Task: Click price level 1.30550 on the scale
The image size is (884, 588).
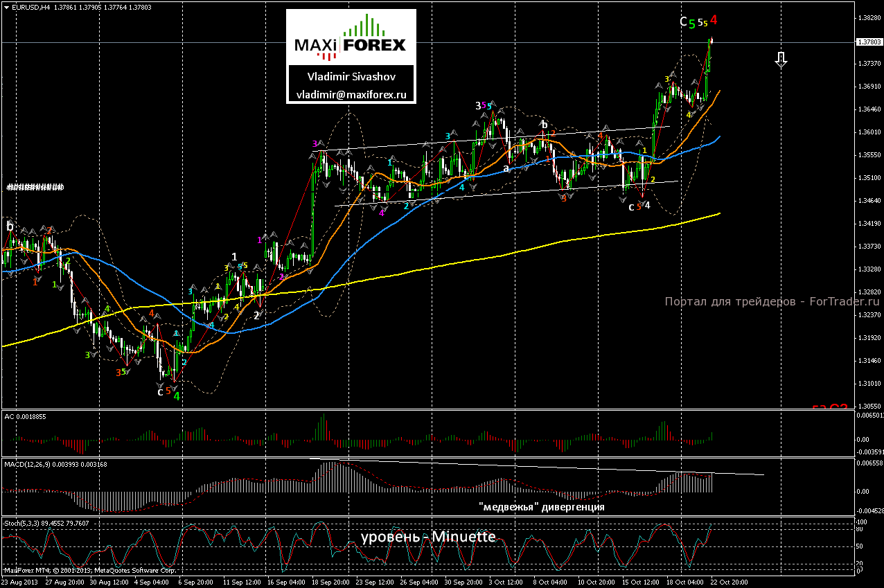Action: coord(869,406)
